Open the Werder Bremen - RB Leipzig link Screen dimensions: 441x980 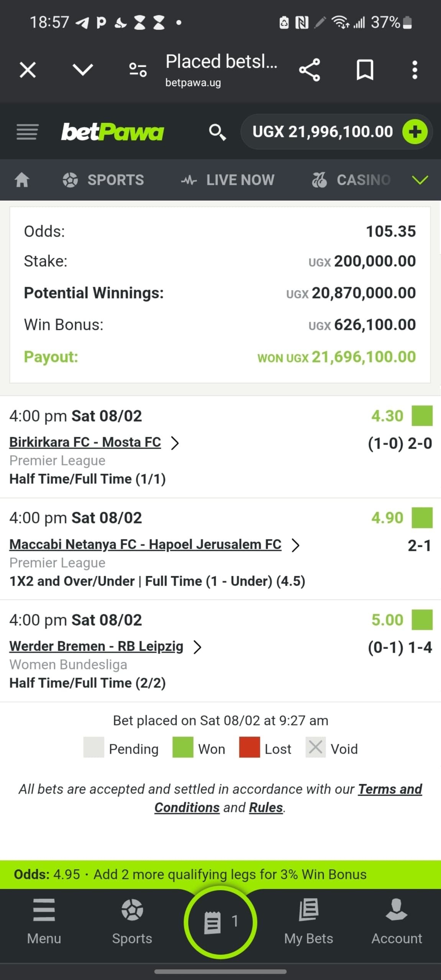96,646
